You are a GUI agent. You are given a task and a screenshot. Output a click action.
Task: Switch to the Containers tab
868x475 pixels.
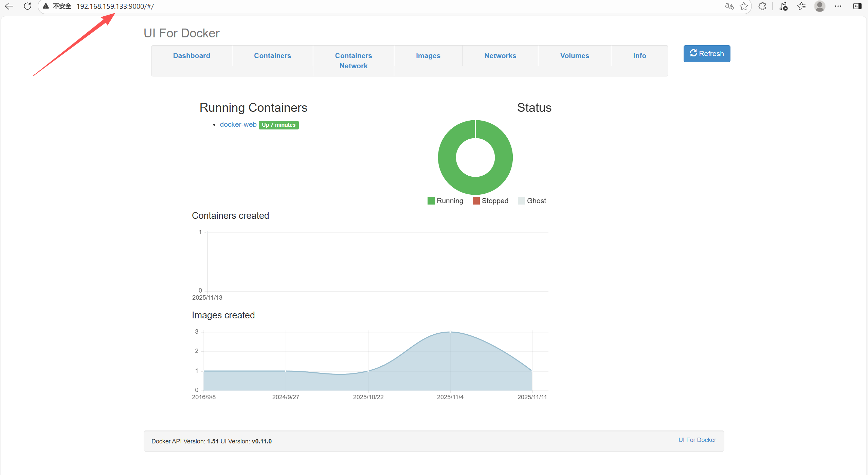(x=272, y=56)
